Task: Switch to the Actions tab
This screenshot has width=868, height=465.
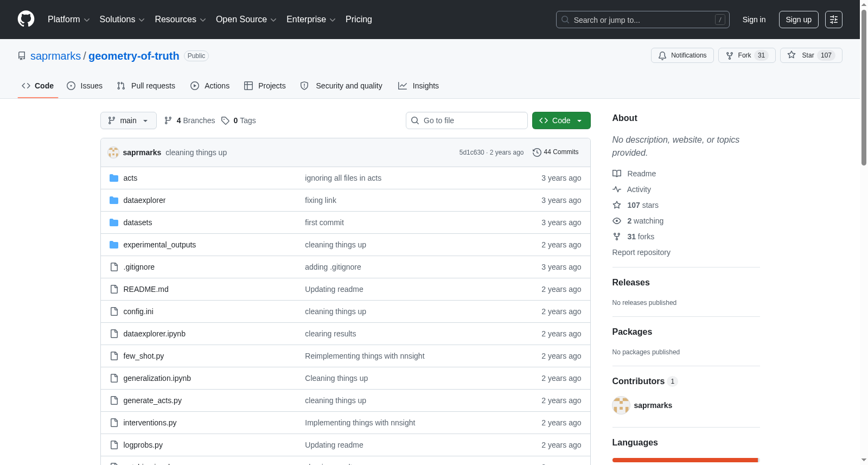Action: [210, 86]
